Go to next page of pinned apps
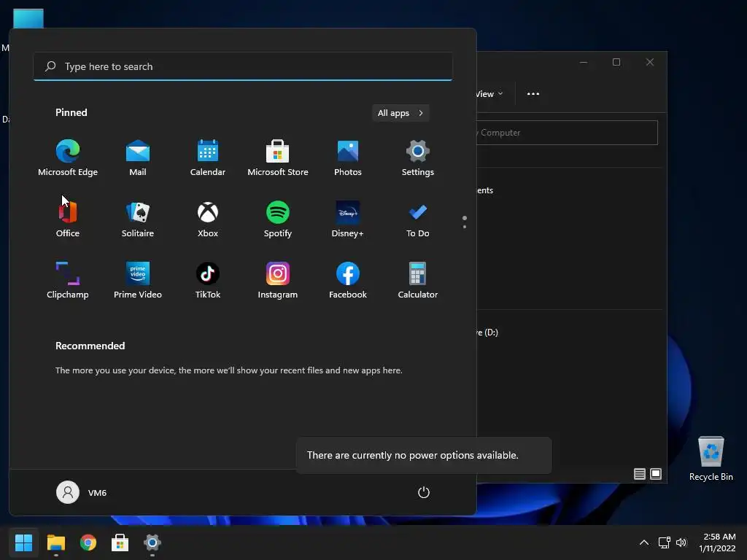 click(x=465, y=227)
